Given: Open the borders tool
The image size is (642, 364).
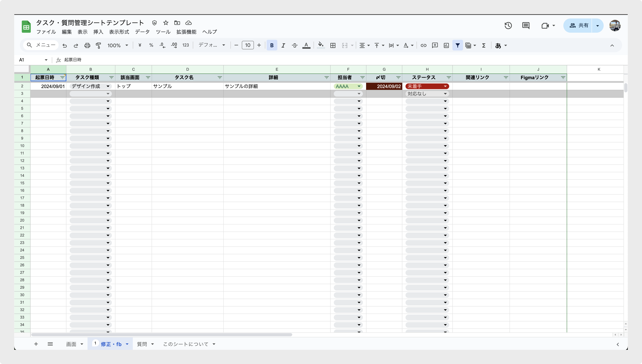Looking at the screenshot, I should click(333, 45).
